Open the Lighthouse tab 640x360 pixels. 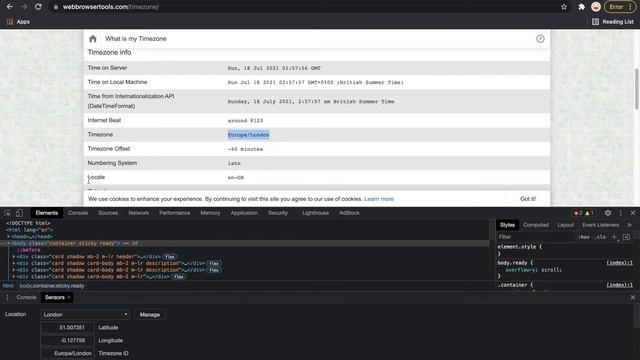[316, 213]
